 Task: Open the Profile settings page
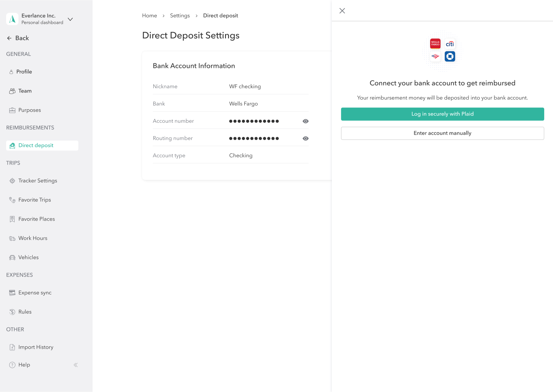(x=24, y=72)
